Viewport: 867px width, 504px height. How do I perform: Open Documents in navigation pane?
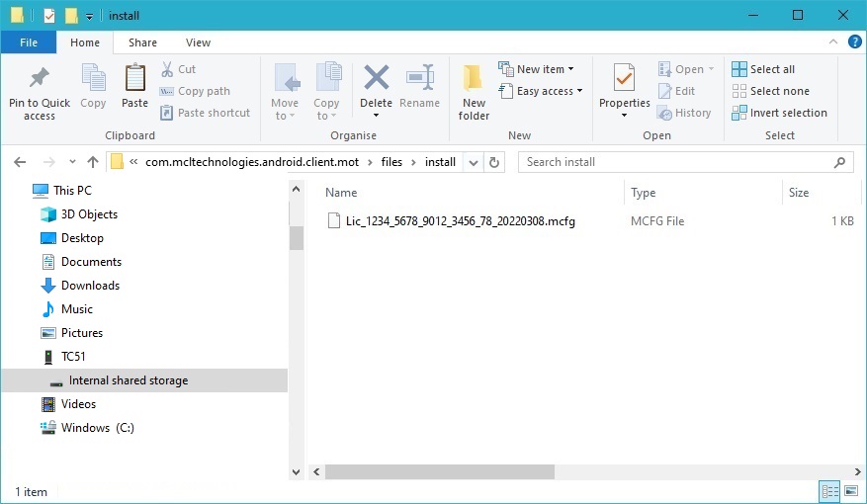[x=81, y=262]
